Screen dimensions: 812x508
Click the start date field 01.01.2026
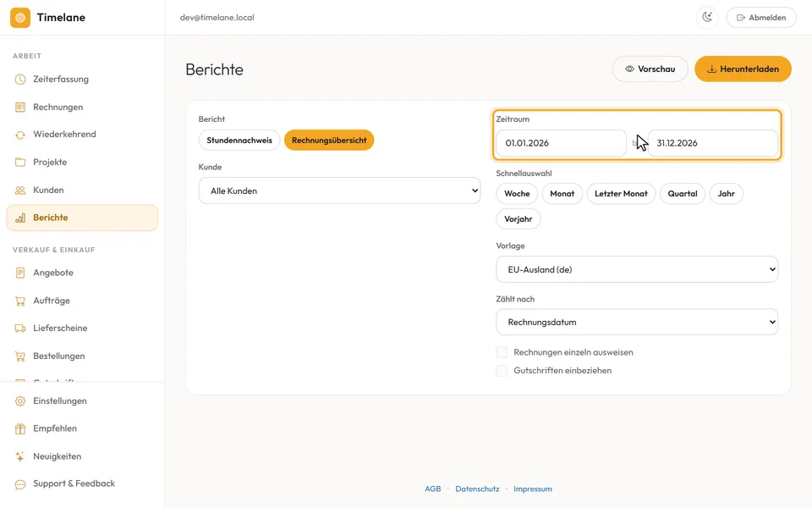(x=562, y=143)
